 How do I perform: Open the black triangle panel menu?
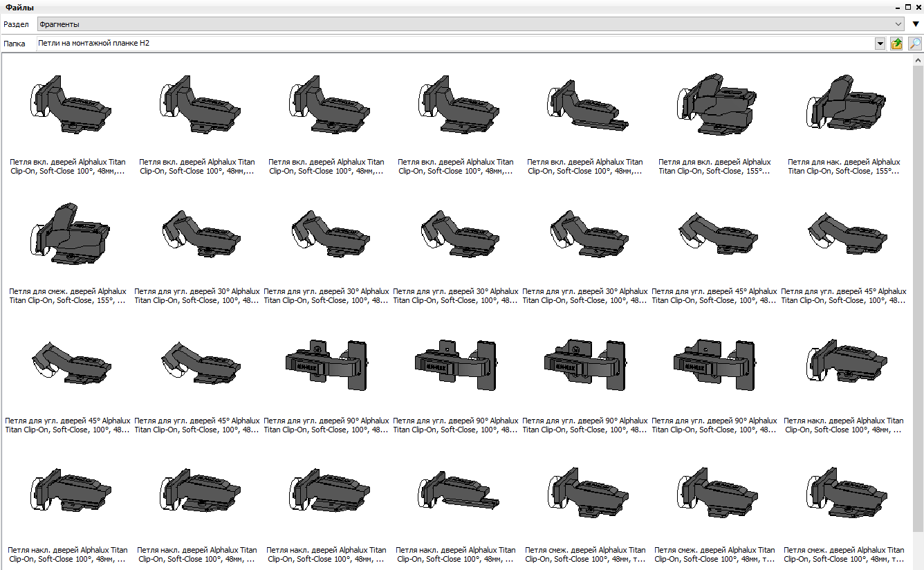[x=916, y=24]
